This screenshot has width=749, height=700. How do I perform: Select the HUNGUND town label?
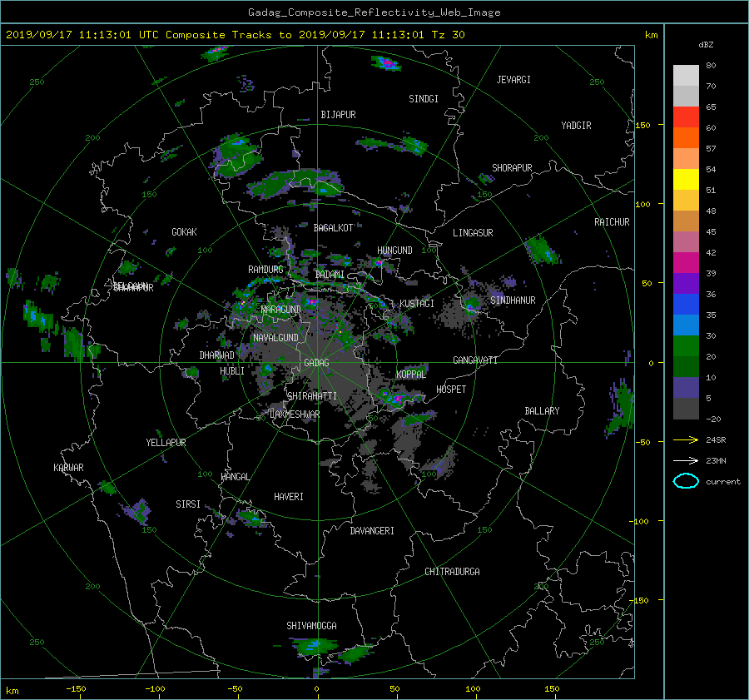(394, 251)
